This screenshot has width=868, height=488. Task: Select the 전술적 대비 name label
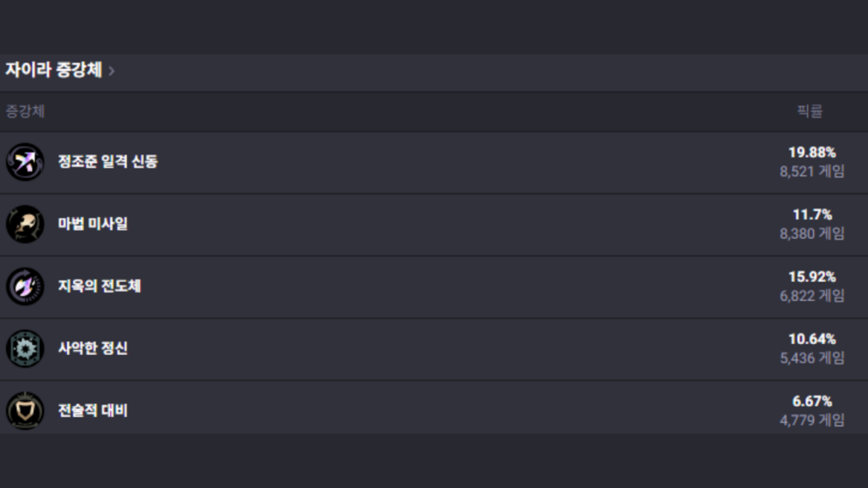pos(93,410)
